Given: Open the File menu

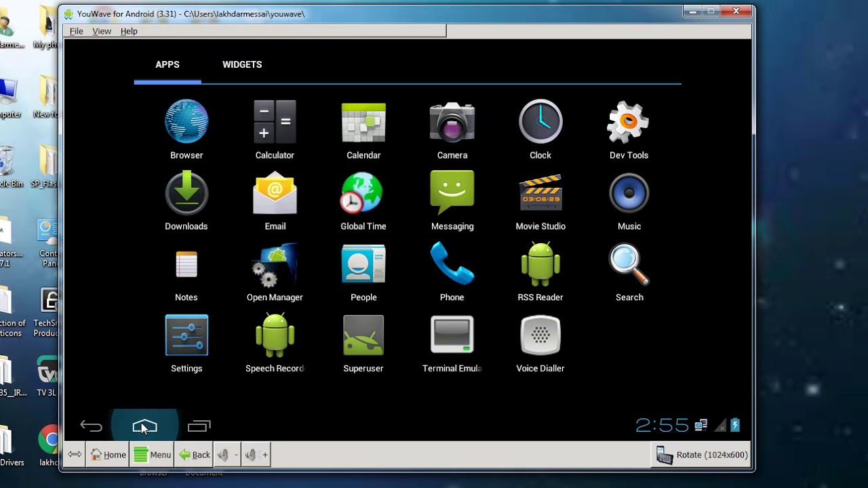Looking at the screenshot, I should click(77, 31).
